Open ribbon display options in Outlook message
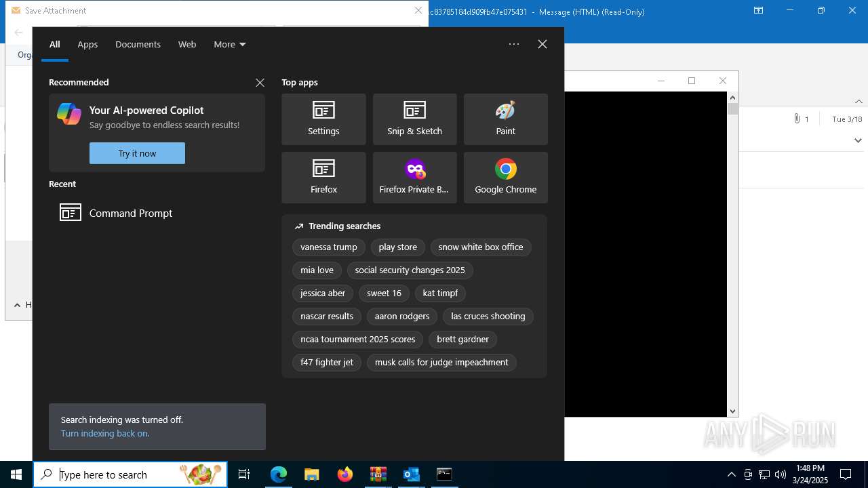 (x=759, y=11)
